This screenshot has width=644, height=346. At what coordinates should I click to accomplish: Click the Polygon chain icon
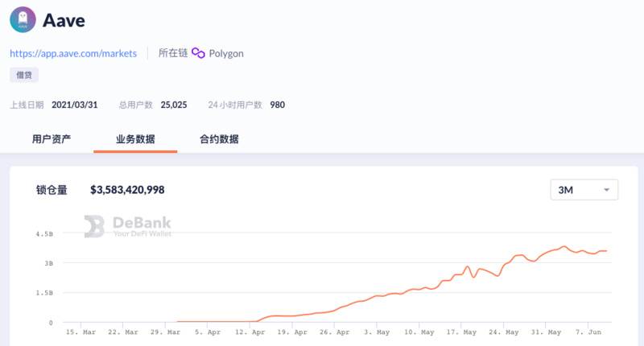(x=198, y=53)
